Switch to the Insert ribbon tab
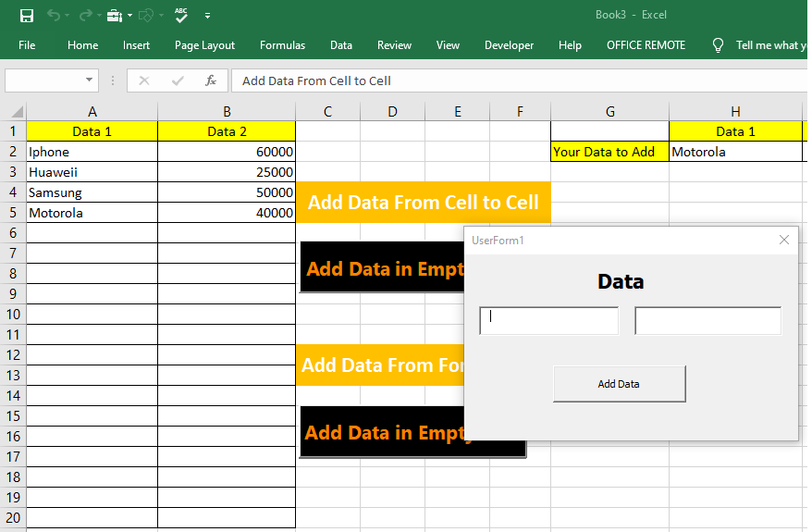 [136, 45]
